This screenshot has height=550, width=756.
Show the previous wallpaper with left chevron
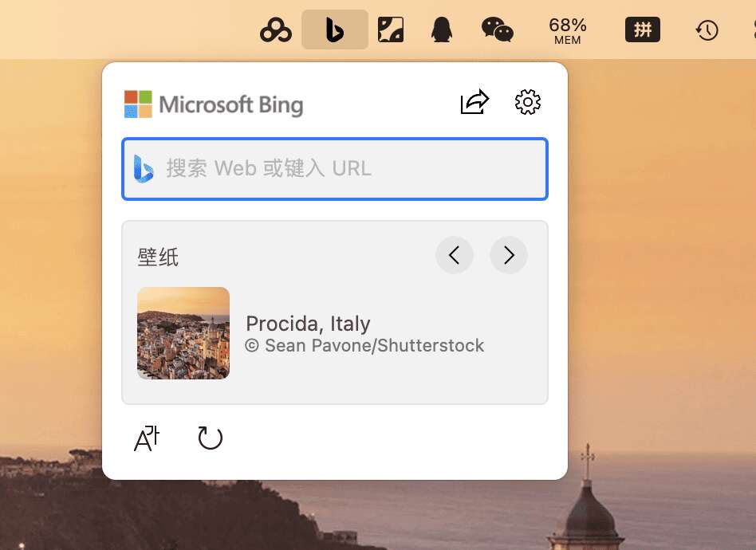455,255
